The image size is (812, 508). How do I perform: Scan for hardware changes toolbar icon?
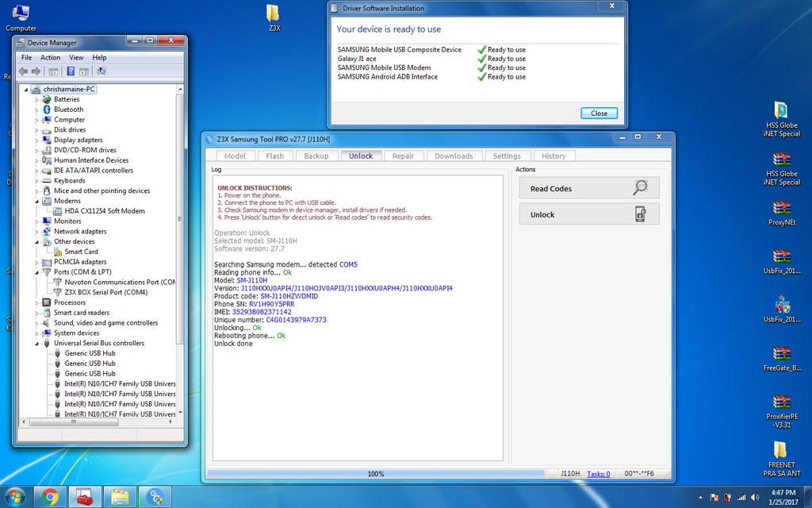point(101,71)
